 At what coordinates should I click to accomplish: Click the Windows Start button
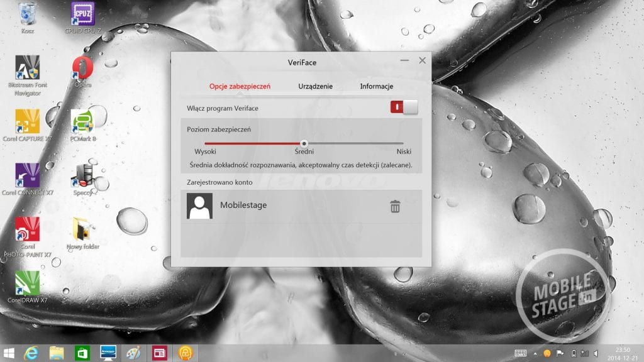(x=9, y=353)
